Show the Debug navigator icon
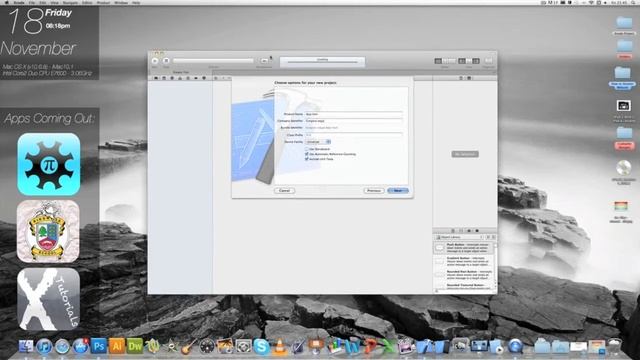 pos(188,78)
